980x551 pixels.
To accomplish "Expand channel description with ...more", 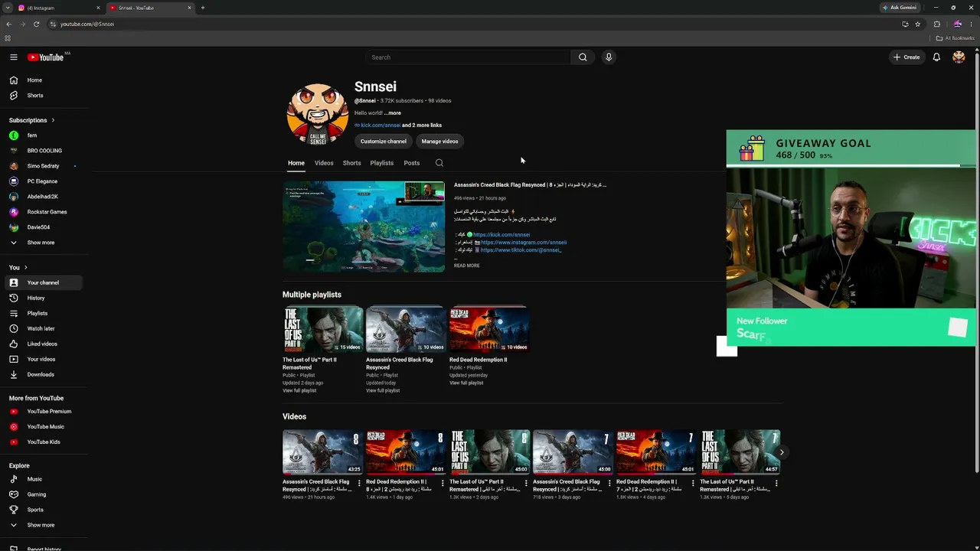I will tap(393, 113).
